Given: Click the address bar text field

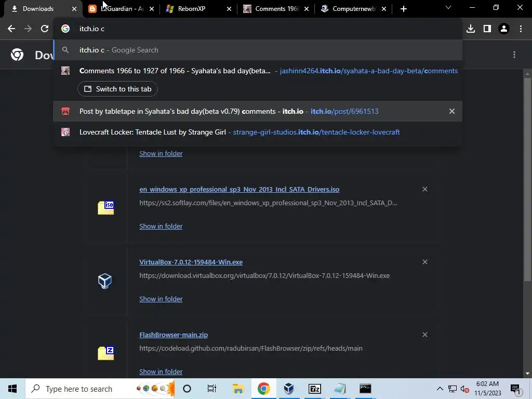Looking at the screenshot, I should (258, 29).
